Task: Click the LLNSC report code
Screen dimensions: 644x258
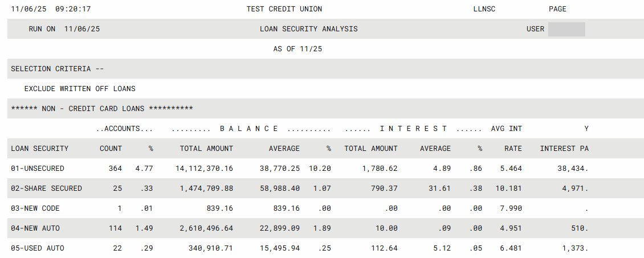Action: coord(484,9)
